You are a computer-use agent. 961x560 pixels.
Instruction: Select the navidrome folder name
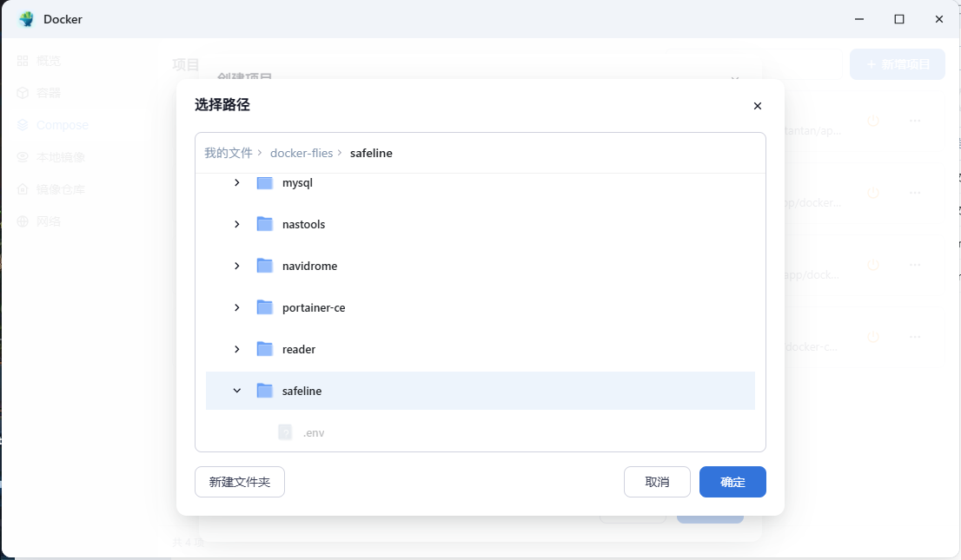[x=309, y=266]
